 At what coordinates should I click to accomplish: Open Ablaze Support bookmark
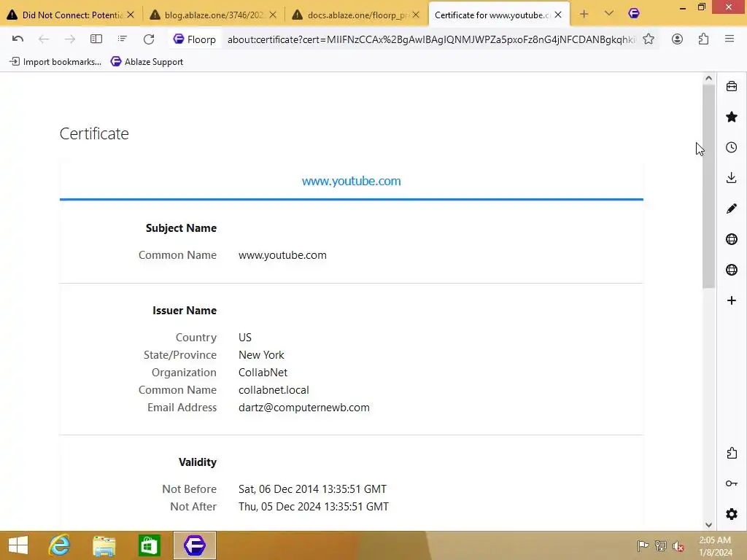(x=147, y=61)
